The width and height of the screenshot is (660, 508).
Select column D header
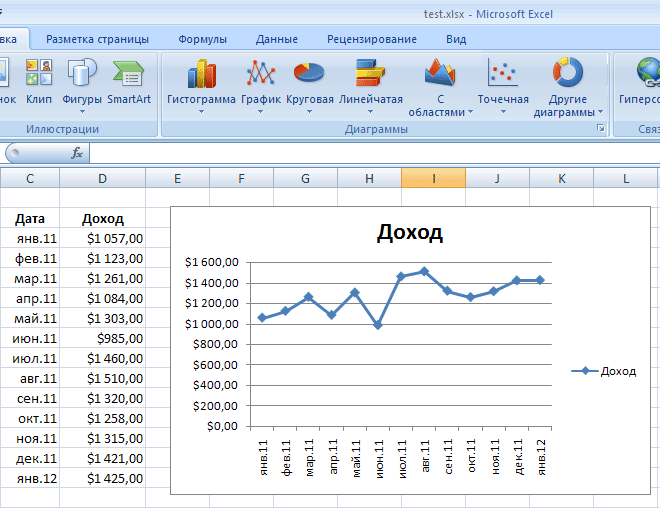[102, 178]
